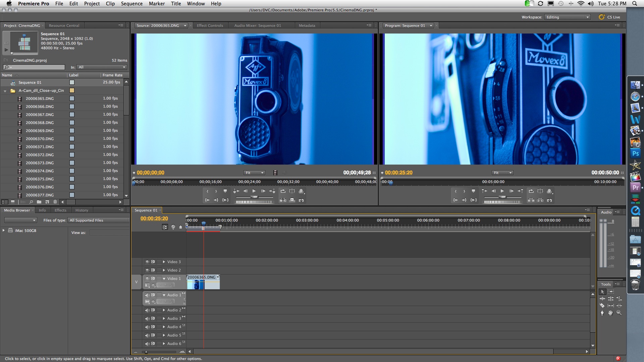Screen dimensions: 644x362
Task: Mute Audio 2 track speaker toggle
Action: coord(147,310)
